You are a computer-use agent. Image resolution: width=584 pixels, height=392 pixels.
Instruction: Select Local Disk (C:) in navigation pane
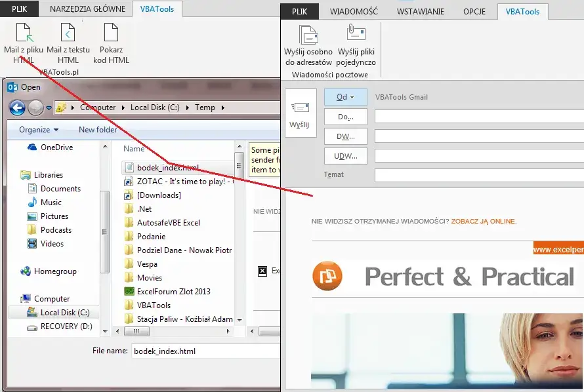click(64, 313)
